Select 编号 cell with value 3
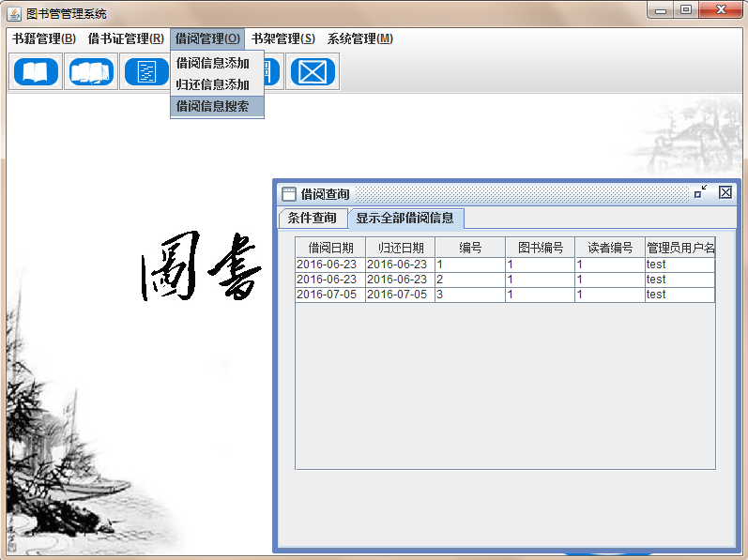 pyautogui.click(x=470, y=295)
